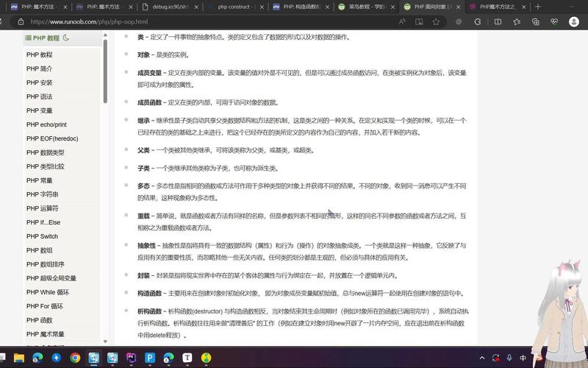
Task: Click sidebar scrollbar down arrow
Action: 105,342
